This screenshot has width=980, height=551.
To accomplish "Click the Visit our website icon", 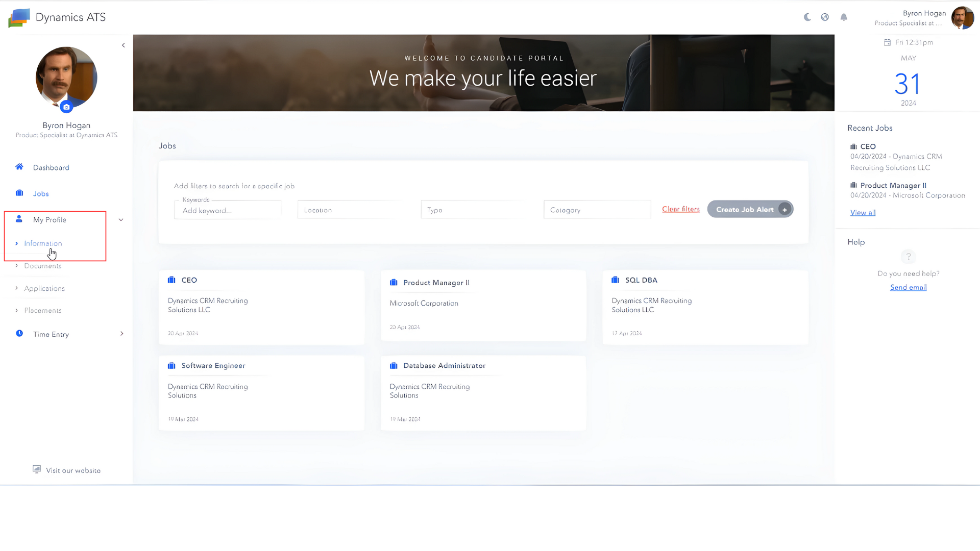I will (x=37, y=469).
